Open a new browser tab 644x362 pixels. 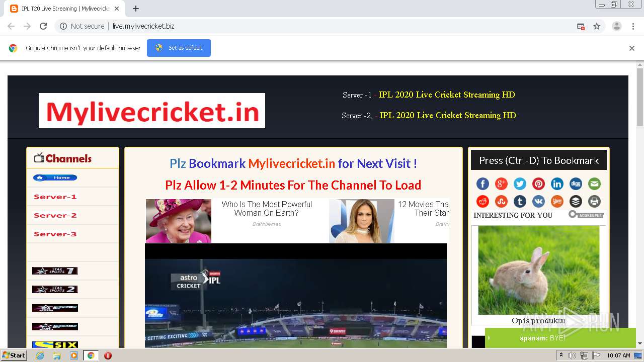click(x=136, y=9)
